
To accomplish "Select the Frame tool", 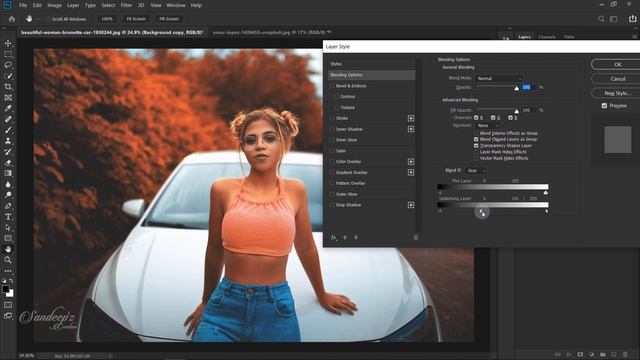I will point(8,98).
